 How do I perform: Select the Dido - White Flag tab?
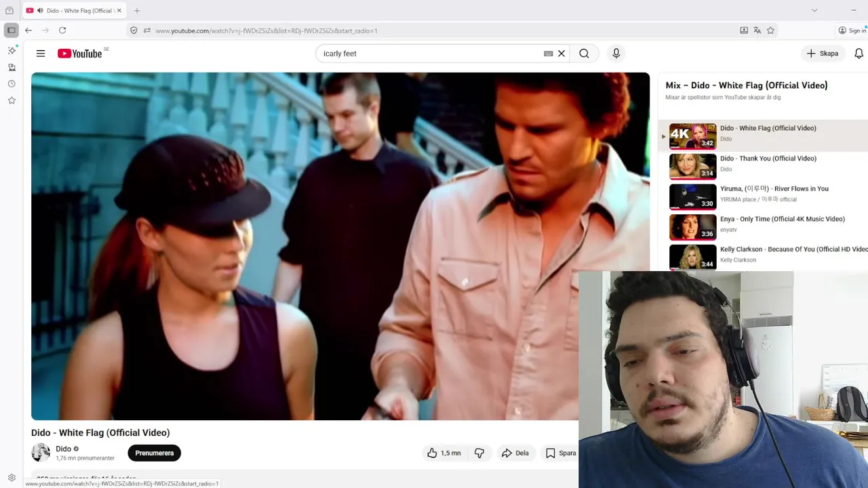[73, 10]
